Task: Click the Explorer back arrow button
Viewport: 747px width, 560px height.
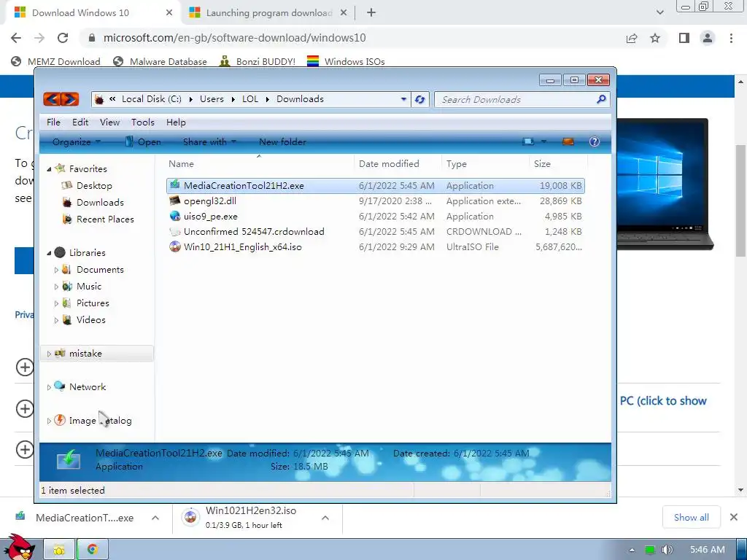Action: 52,99
